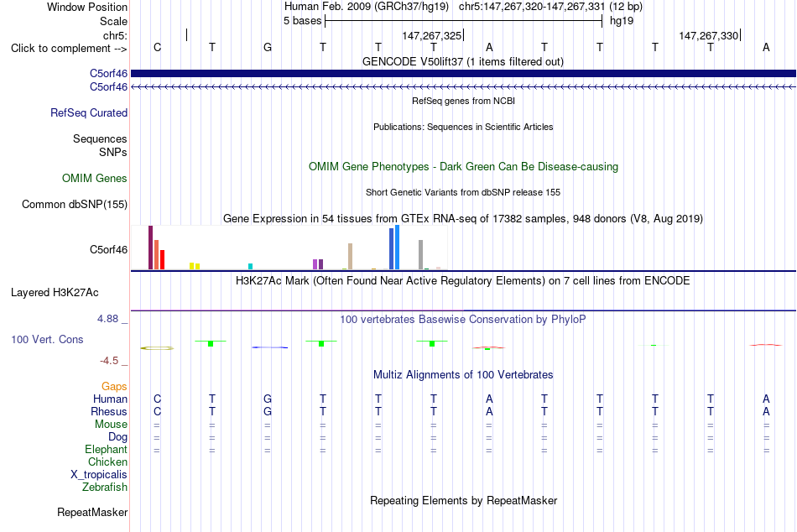Viewport: 797px width, 532px height.
Task: Click the cyan GTEx expression bar
Action: (250, 266)
